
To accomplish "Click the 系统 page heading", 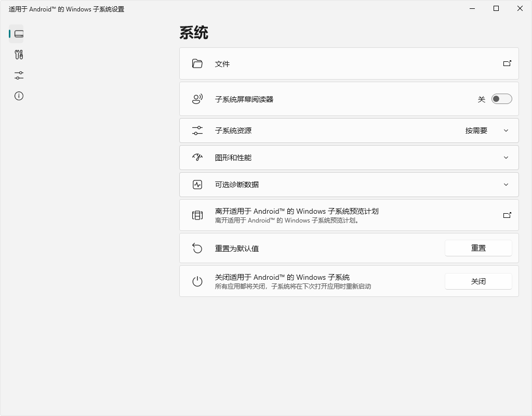I will coord(194,33).
